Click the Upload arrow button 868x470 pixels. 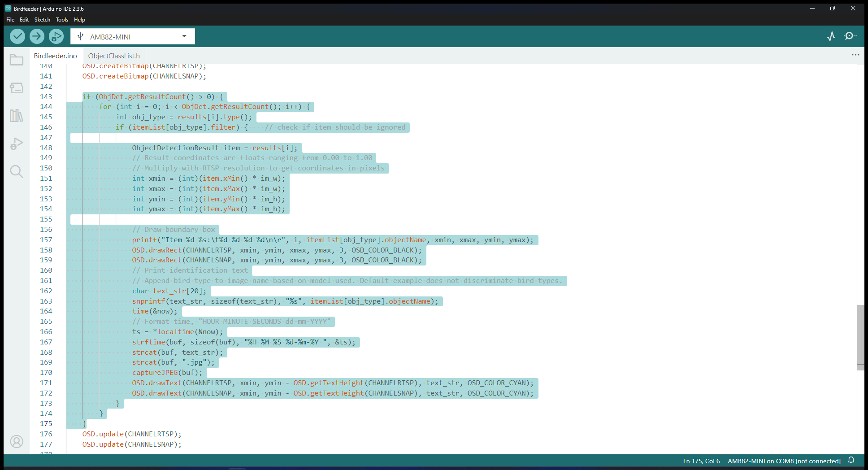(37, 36)
